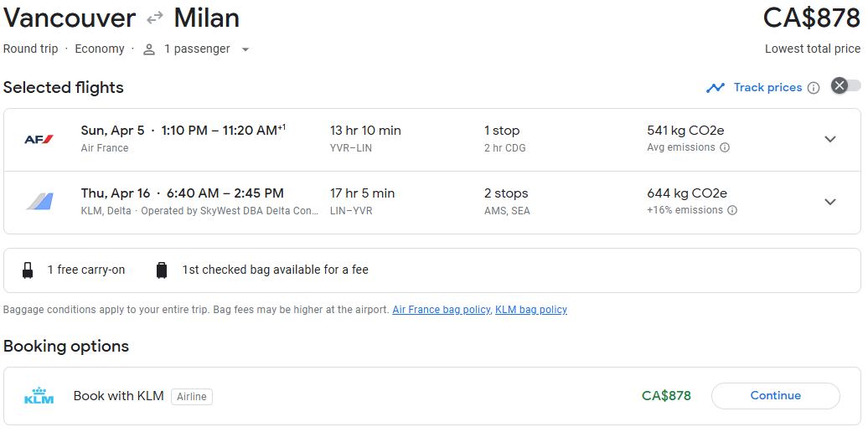This screenshot has height=432, width=868.
Task: Click the KLM logo in Booking options
Action: tap(39, 396)
